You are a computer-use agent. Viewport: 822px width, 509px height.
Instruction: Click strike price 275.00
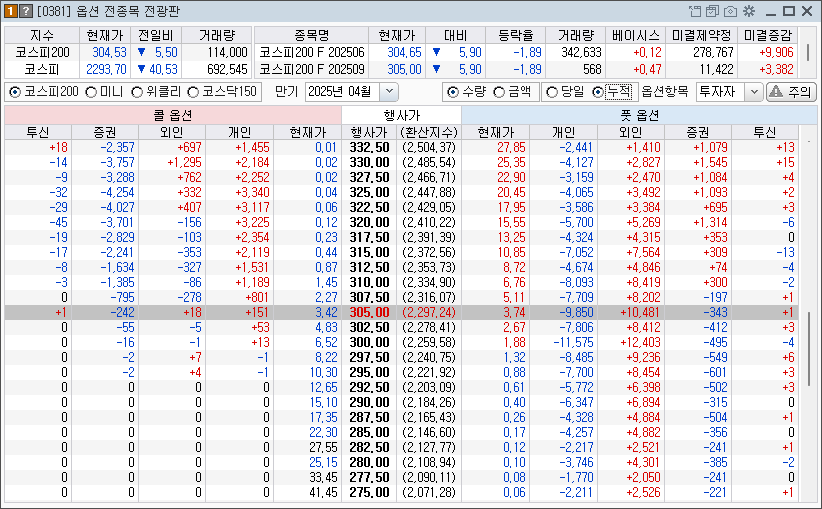pos(369,492)
